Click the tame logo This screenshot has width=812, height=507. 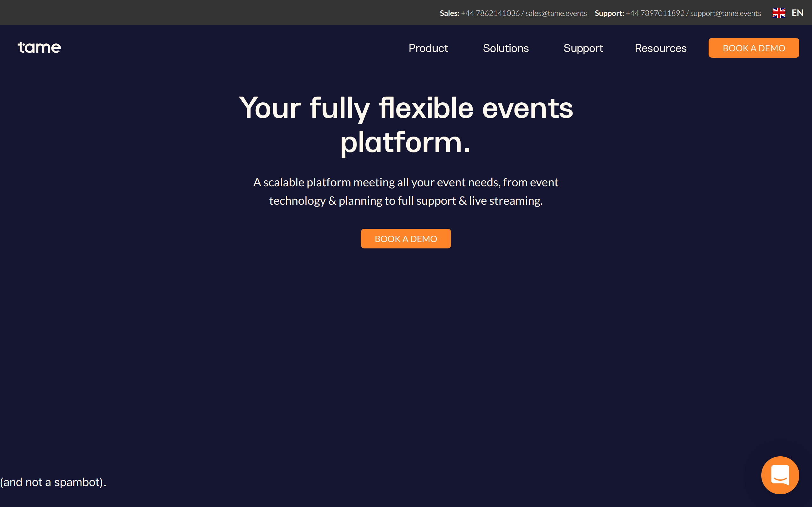[x=39, y=48]
